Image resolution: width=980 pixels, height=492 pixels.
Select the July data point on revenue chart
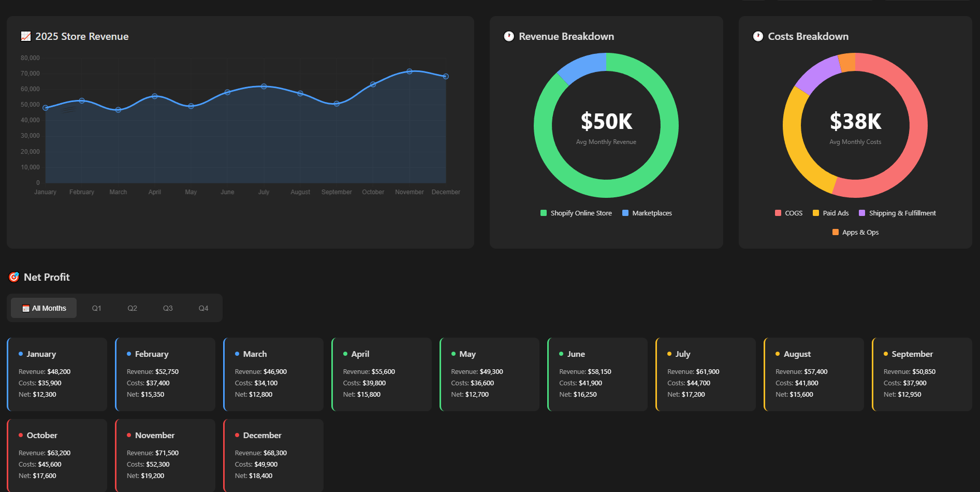coord(264,86)
